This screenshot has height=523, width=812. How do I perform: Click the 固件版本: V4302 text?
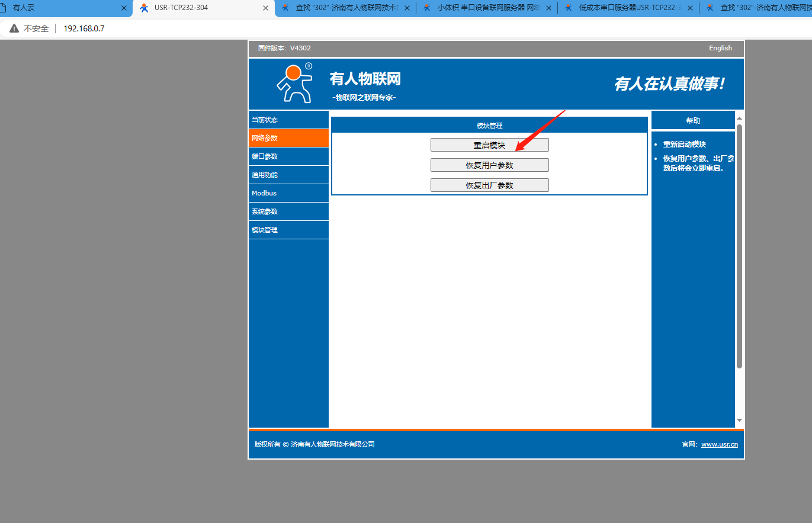[284, 48]
